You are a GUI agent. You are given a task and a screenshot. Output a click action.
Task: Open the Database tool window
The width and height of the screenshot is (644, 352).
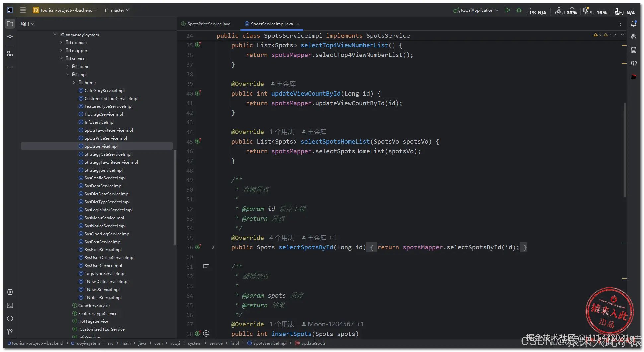coord(634,50)
